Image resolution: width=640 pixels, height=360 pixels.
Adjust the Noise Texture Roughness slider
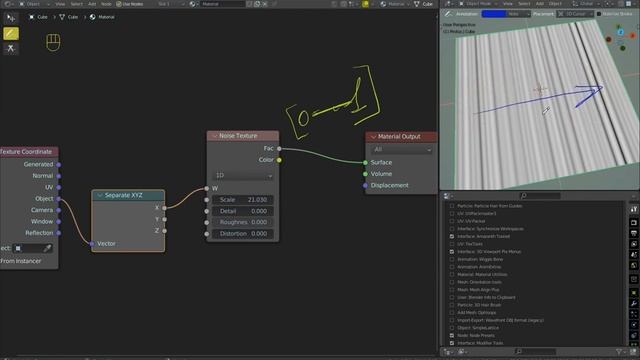[243, 222]
